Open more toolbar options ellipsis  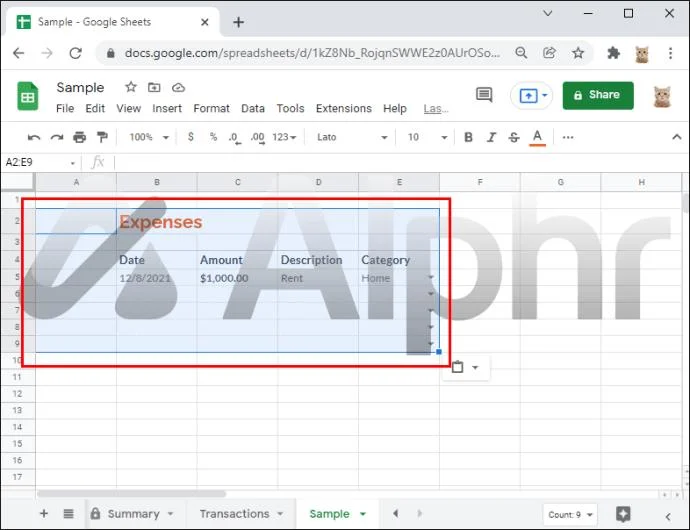568,137
